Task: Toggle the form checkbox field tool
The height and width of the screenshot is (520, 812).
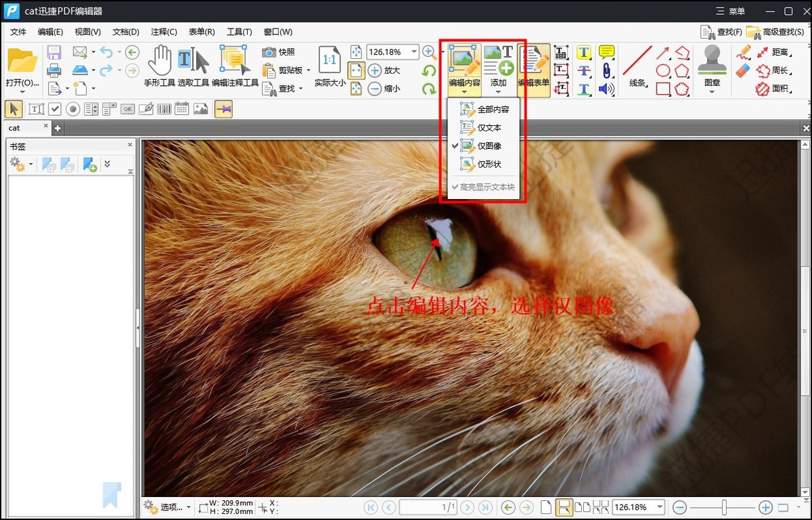Action: [55, 109]
